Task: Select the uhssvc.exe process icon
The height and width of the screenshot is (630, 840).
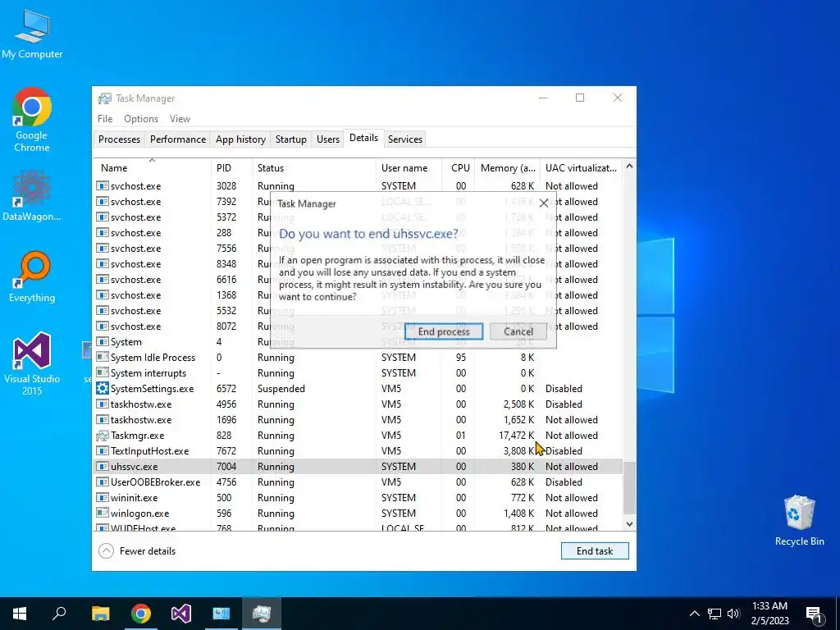Action: [x=102, y=467]
